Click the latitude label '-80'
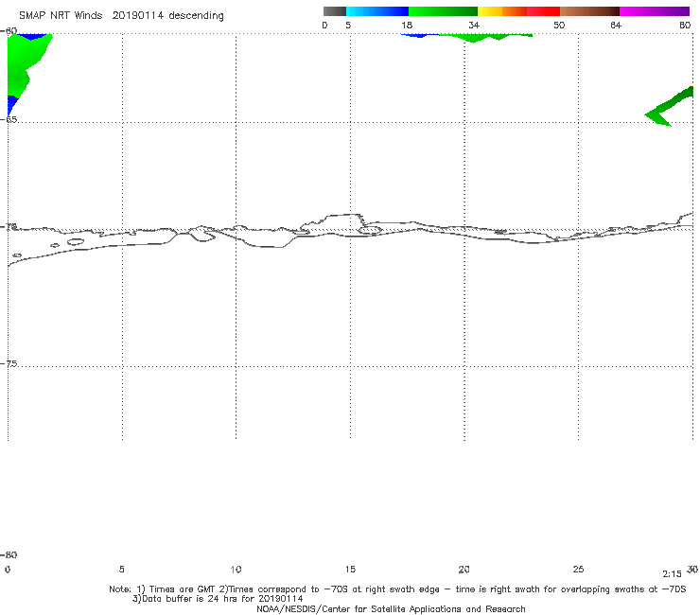700x615 pixels. 9,554
